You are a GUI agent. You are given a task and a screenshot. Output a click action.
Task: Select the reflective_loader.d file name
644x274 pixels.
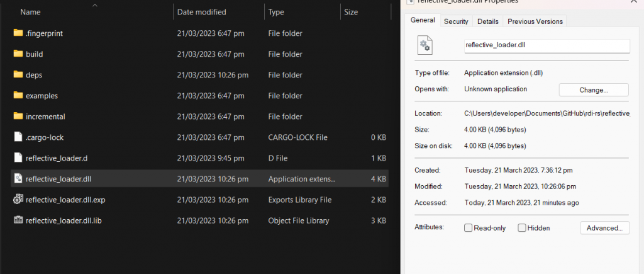[x=57, y=158]
